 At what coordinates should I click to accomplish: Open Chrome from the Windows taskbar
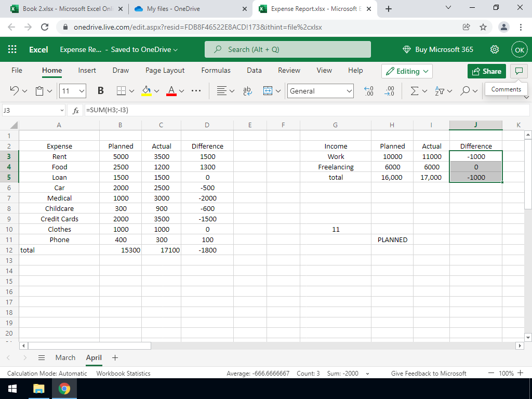click(x=64, y=389)
